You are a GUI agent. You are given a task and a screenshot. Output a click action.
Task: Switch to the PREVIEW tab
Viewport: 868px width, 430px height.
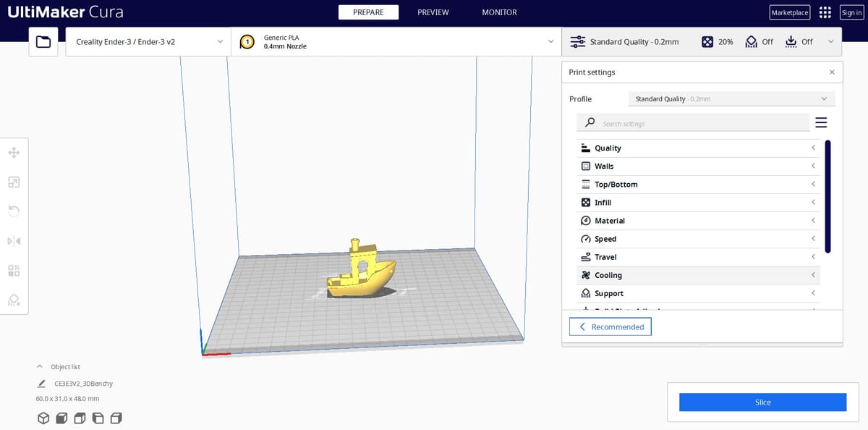(433, 12)
